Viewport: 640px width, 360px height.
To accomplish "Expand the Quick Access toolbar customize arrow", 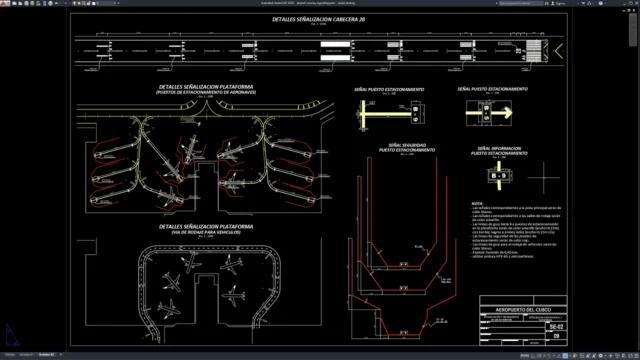I will (118, 3).
